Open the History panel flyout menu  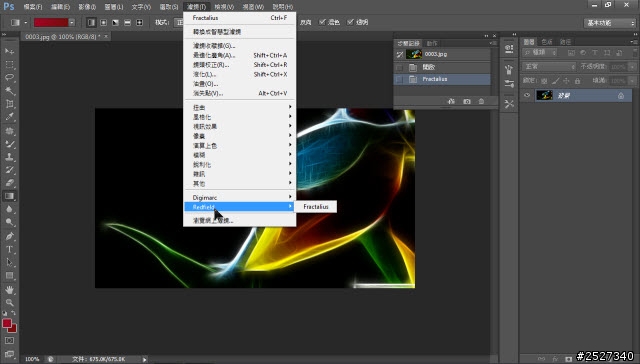pos(493,42)
